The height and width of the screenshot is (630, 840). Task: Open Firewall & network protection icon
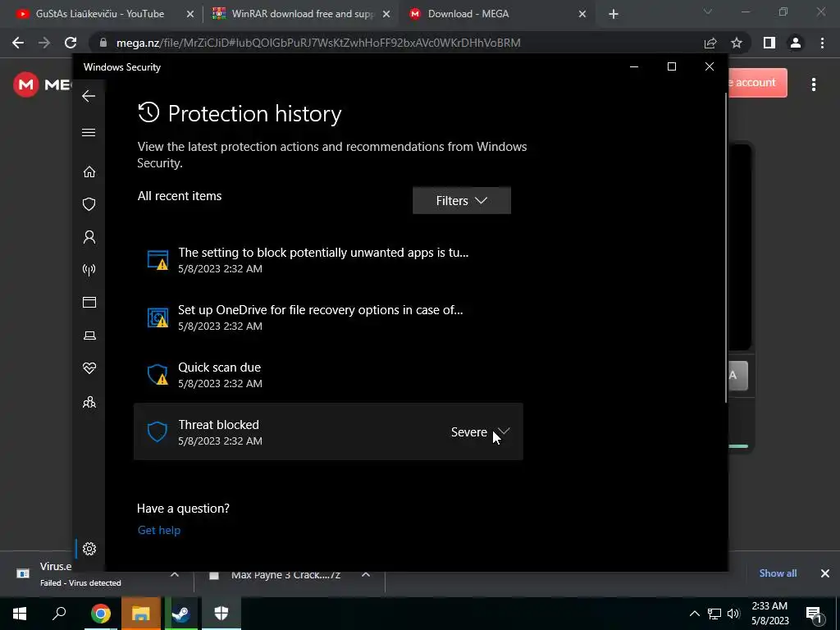[x=89, y=269]
